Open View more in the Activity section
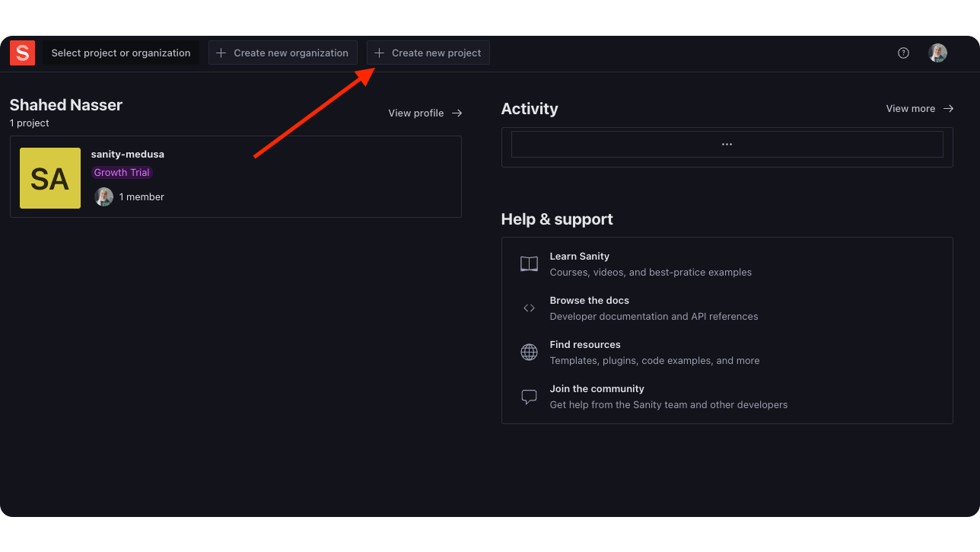980x552 pixels. click(910, 108)
